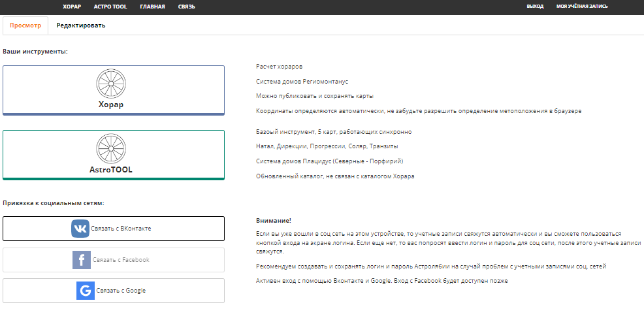The width and height of the screenshot is (644, 322).
Task: Click the bold Внимание! heading
Action: click(274, 221)
